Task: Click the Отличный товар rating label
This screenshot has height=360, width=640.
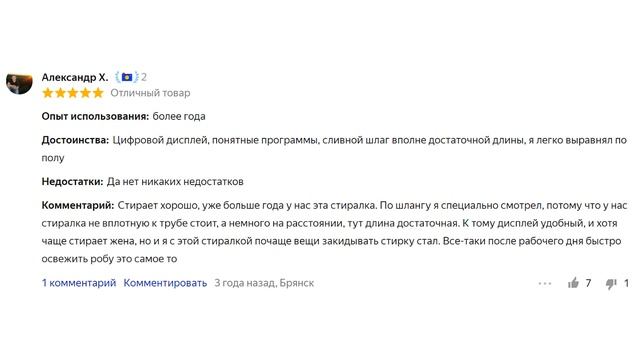Action: (150, 93)
